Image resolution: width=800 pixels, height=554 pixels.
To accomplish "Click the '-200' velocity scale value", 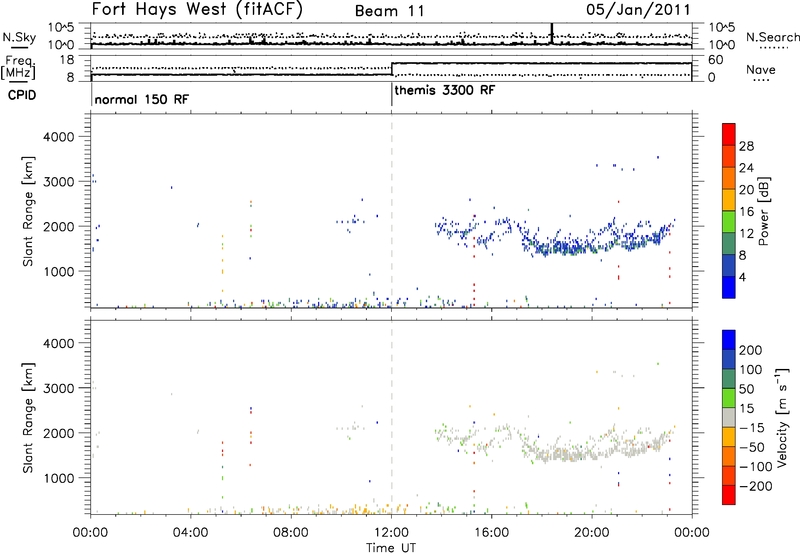I will (x=756, y=486).
